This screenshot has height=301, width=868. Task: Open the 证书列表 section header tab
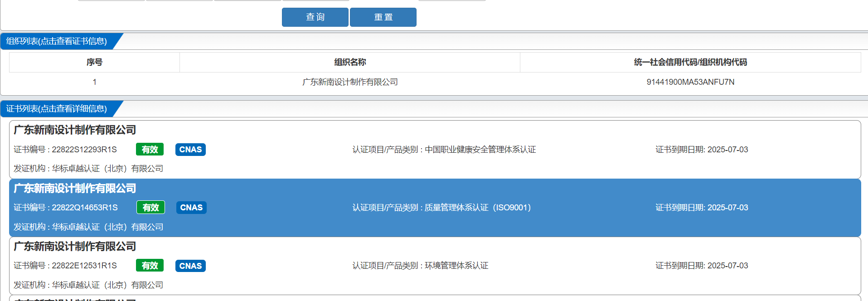tap(57, 109)
